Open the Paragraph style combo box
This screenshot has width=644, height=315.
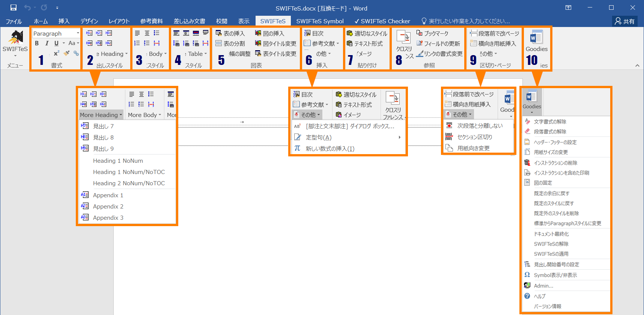coord(56,33)
